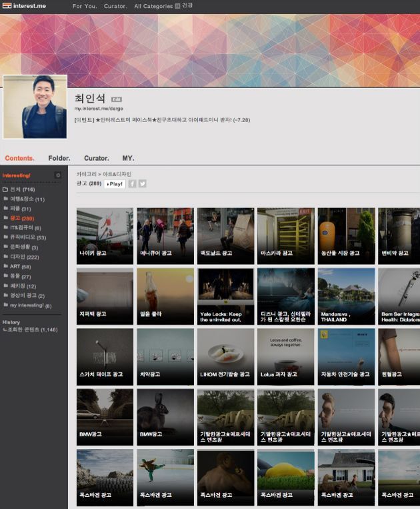Viewport: 420px width, 509px height.
Task: Open the my.interest.me/dange profile link
Action: (99, 109)
